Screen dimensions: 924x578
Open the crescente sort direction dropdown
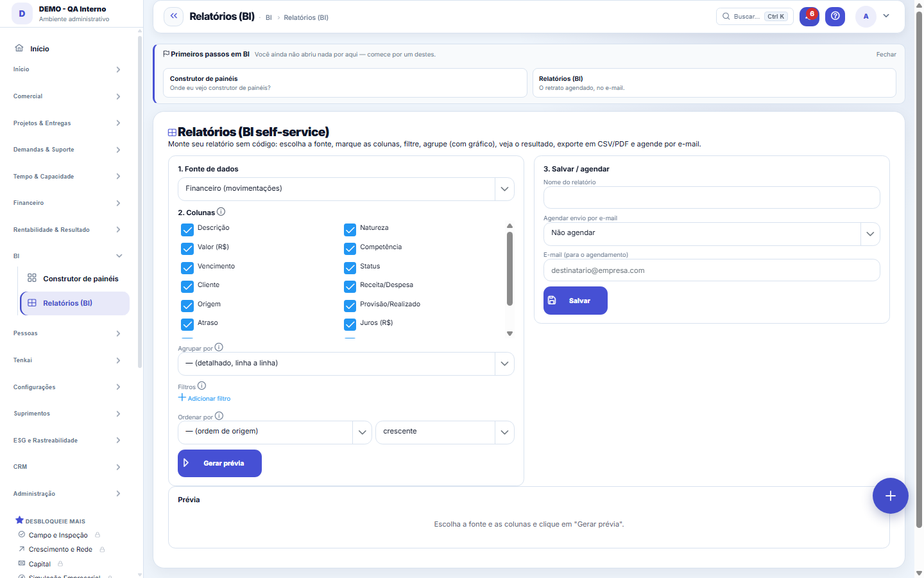coord(445,432)
